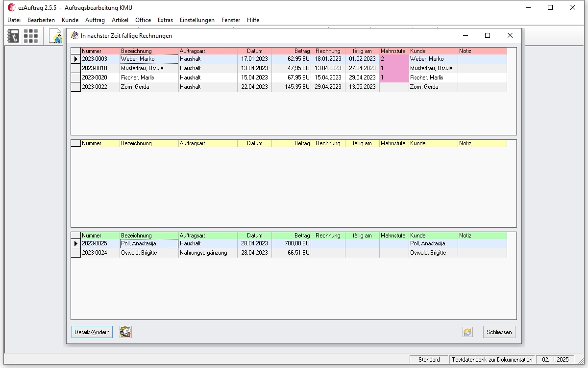This screenshot has width=588, height=368.
Task: Click due date 13.05.2023 cell
Action: 363,87
